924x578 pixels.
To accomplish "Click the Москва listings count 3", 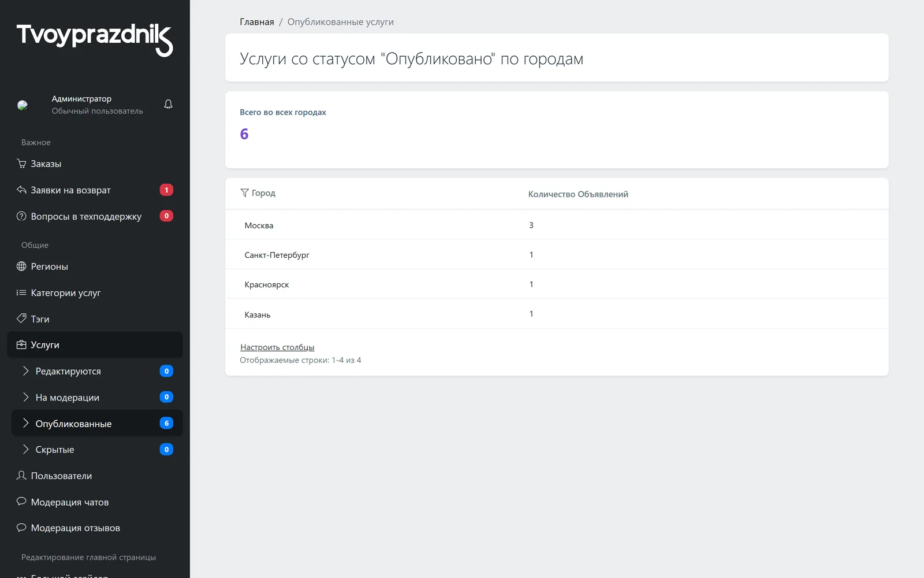I will pos(531,225).
